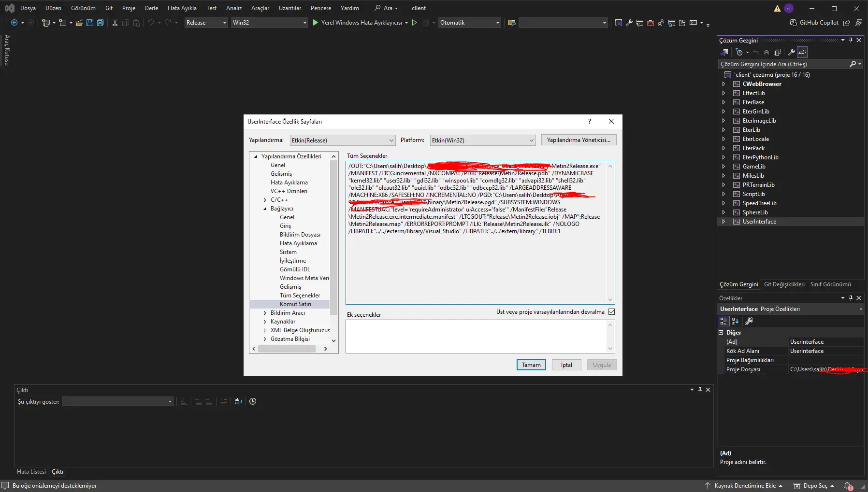Click the Open File folder icon
Image resolution: width=868 pixels, height=492 pixels.
79,23
